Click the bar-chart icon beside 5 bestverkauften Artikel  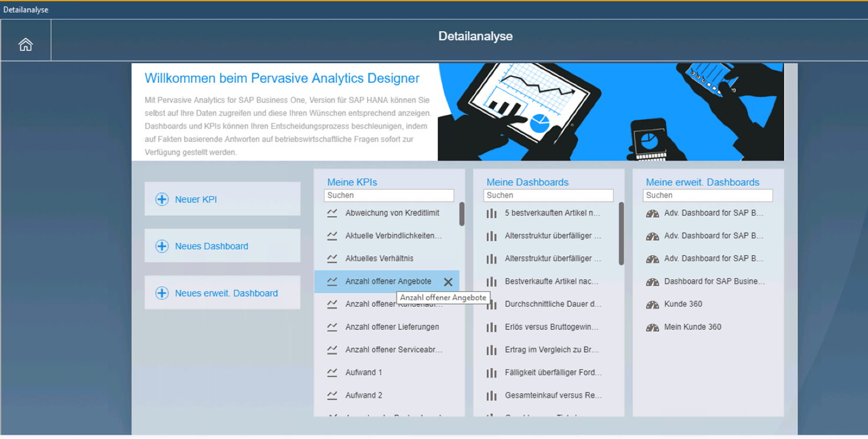[x=492, y=213]
